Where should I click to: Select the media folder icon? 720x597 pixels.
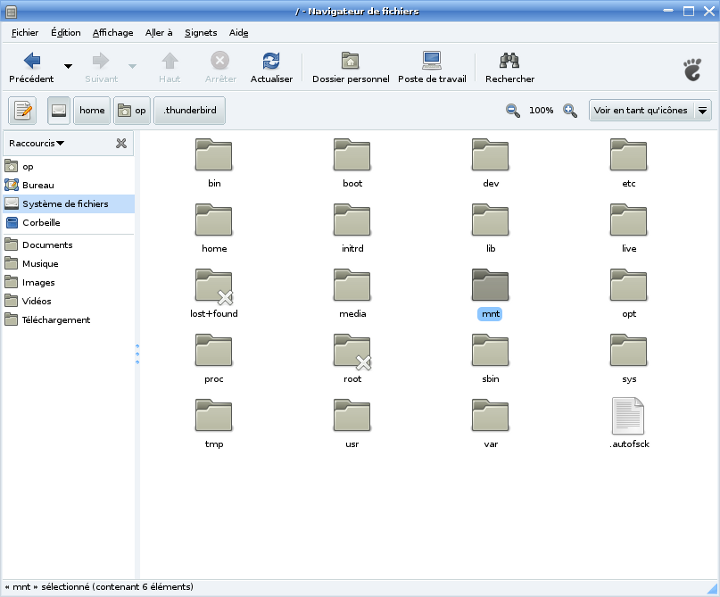(x=352, y=285)
